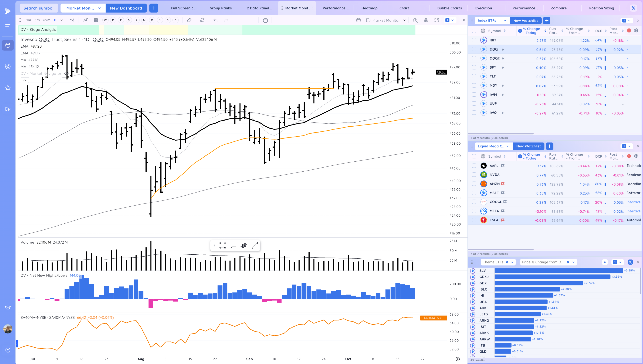Viewport: 643px width, 364px height.
Task: Check the IBIT row checkbox
Action: pos(474,40)
